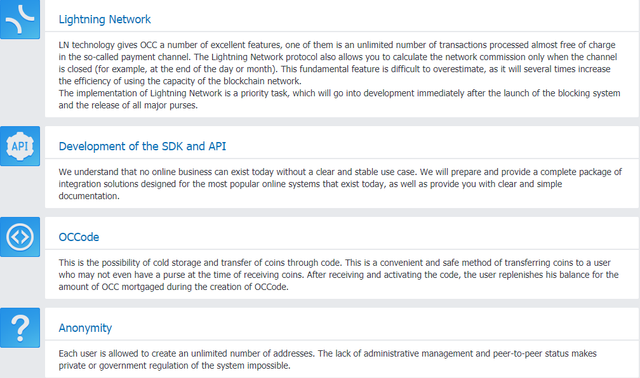Screen dimensions: 640x378
Task: Click the SDK and API section header bar
Action: pyautogui.click(x=342, y=142)
